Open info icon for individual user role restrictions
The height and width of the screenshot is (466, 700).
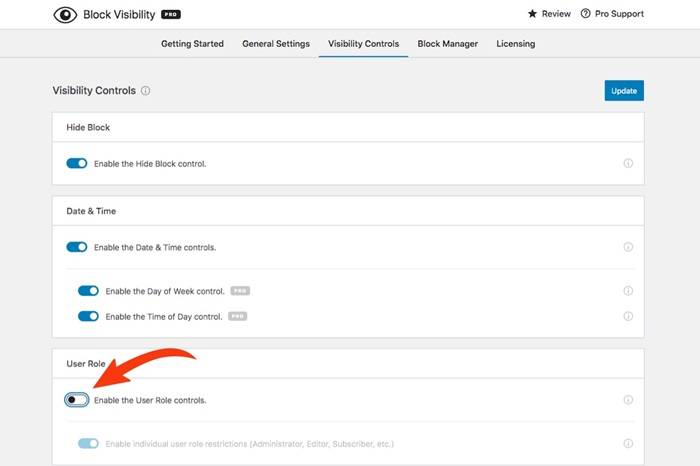pyautogui.click(x=628, y=444)
